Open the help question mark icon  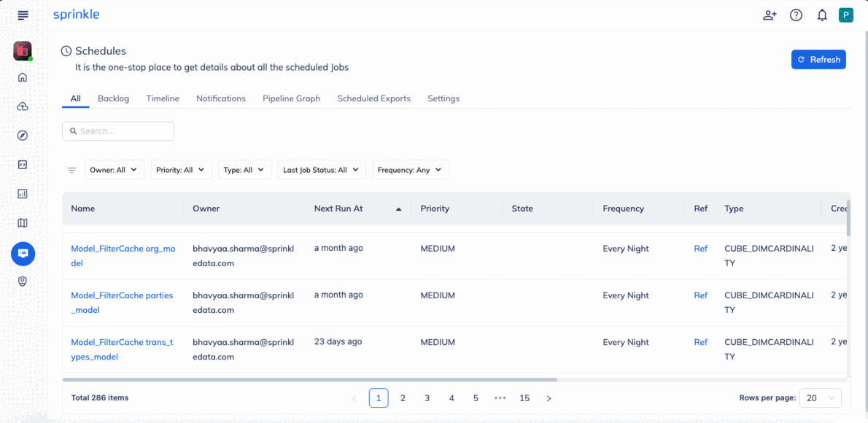click(796, 15)
